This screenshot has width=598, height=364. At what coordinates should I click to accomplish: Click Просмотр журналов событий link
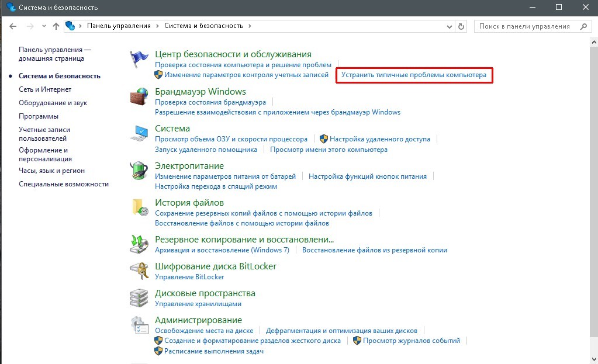coord(412,341)
